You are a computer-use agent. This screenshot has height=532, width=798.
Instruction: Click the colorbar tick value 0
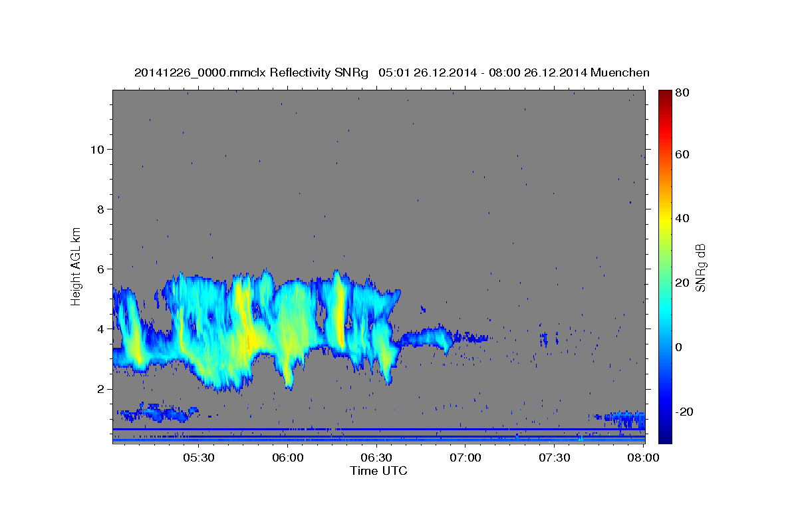point(678,347)
